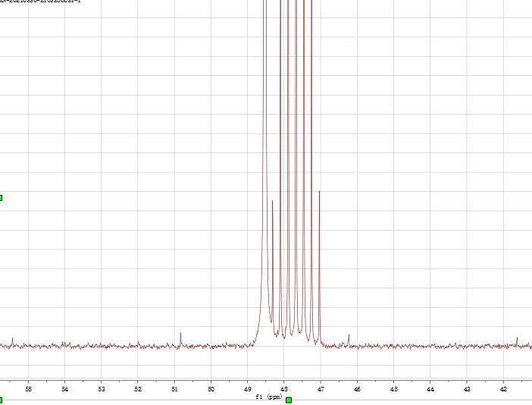This screenshot has height=405, width=532.
Task: Click the green handle at bottom center
Action: click(289, 400)
